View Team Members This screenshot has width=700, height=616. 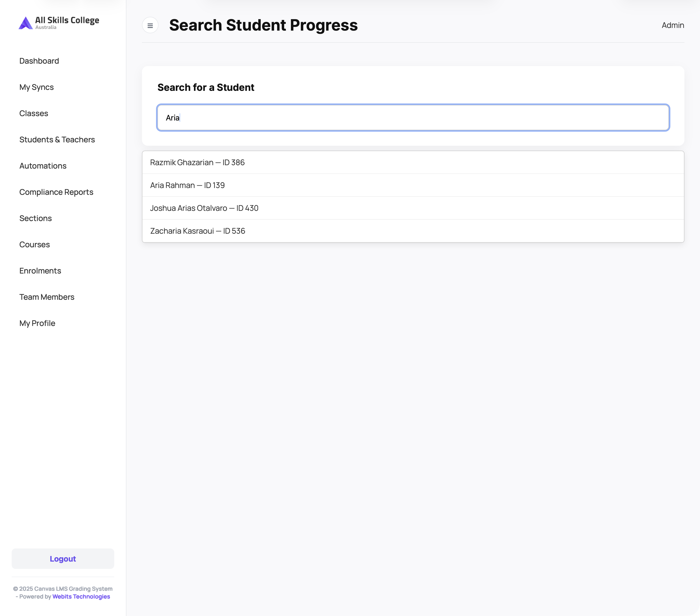pos(47,297)
